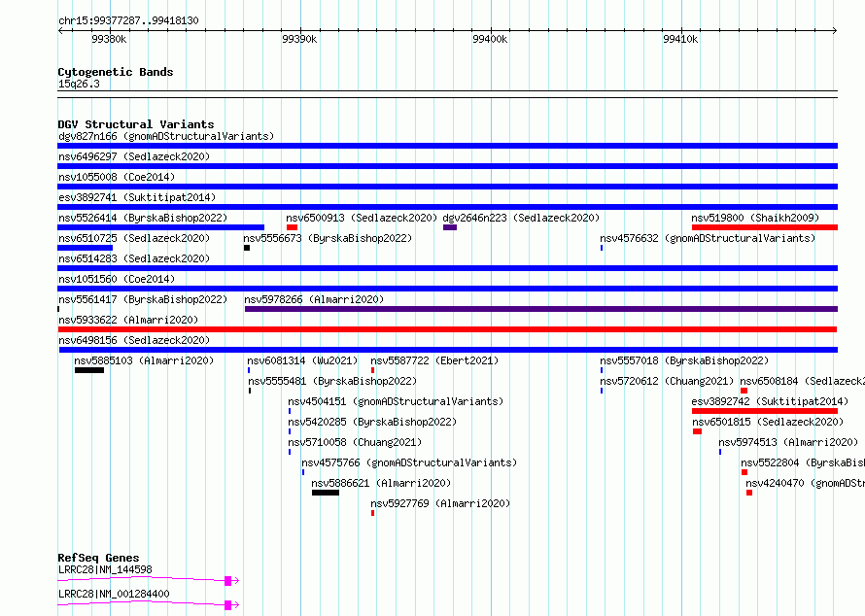Click the red nsv519800 variant bar
This screenshot has height=616, width=865.
click(765, 227)
